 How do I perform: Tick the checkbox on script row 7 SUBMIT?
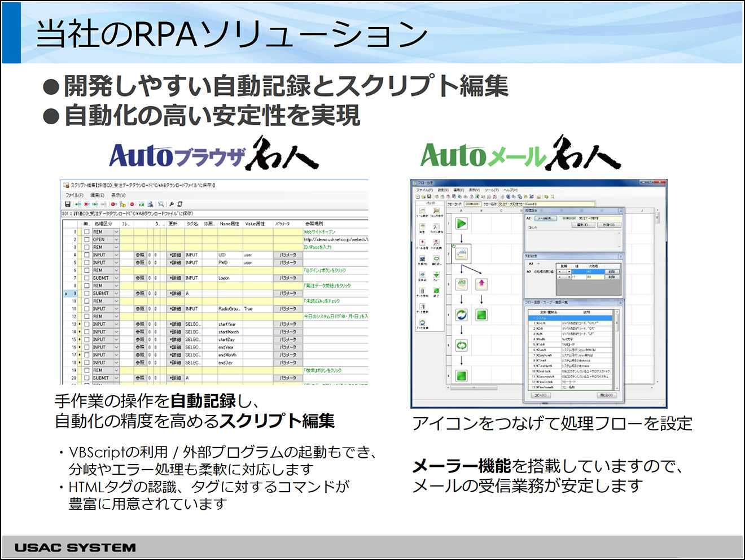click(x=86, y=278)
